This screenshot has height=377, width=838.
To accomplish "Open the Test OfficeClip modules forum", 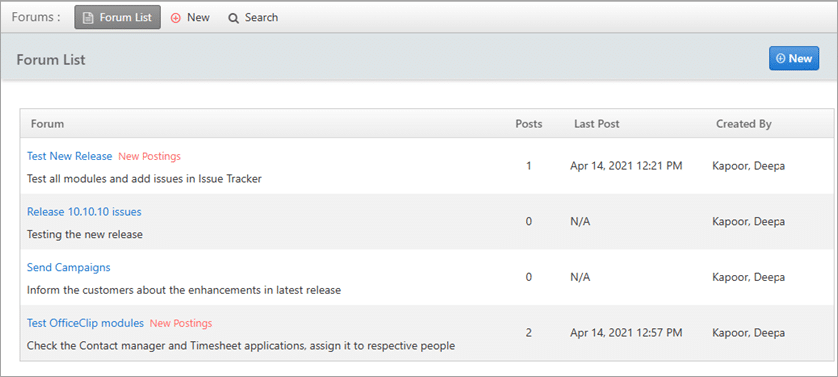I will (86, 323).
